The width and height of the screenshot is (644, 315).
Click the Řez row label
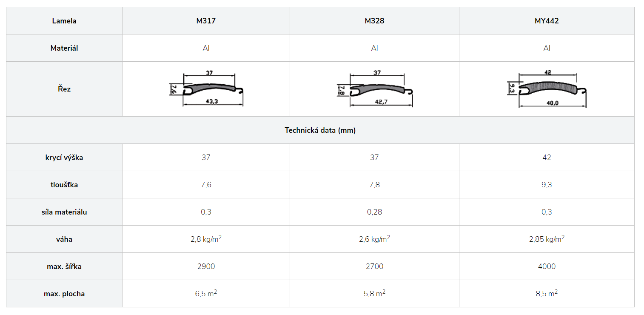64,89
